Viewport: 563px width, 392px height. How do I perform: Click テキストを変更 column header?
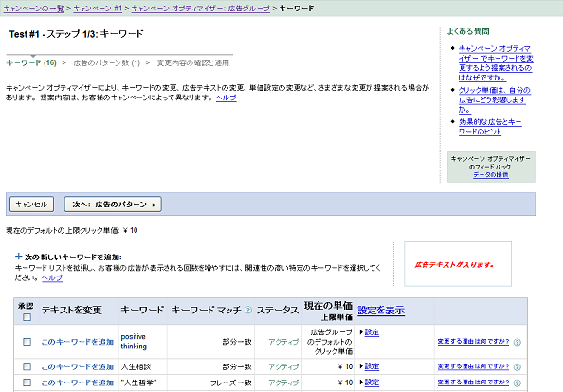72,310
